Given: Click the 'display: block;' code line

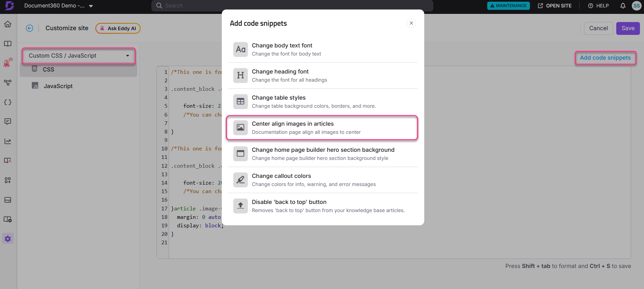Looking at the screenshot, I should click(x=200, y=226).
